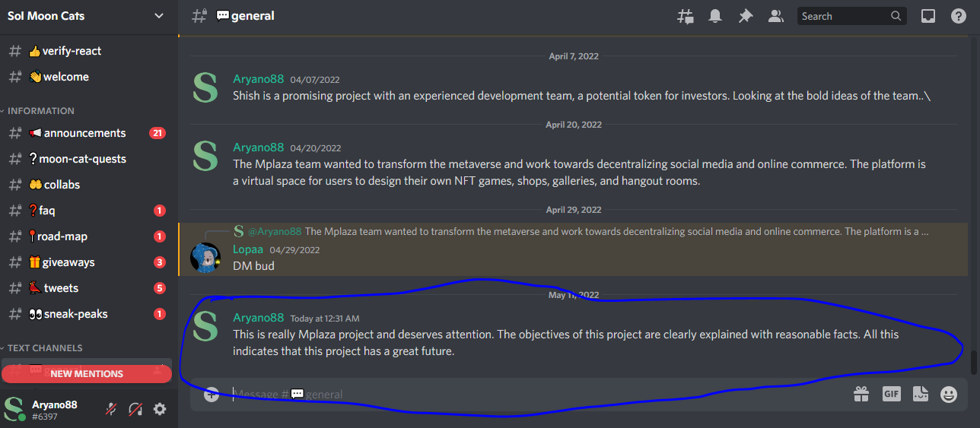Click the 'DM bud' message text
This screenshot has width=980, height=428.
point(253,266)
